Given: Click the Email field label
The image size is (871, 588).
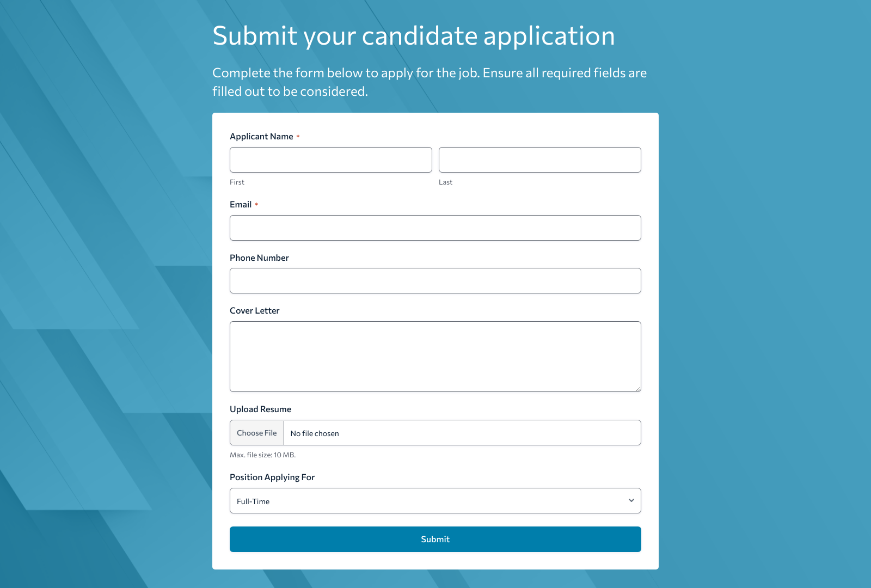Looking at the screenshot, I should tap(241, 204).
